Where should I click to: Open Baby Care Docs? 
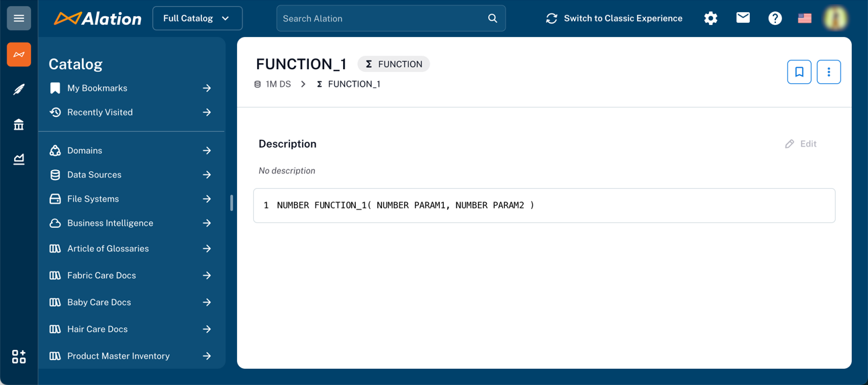point(99,302)
